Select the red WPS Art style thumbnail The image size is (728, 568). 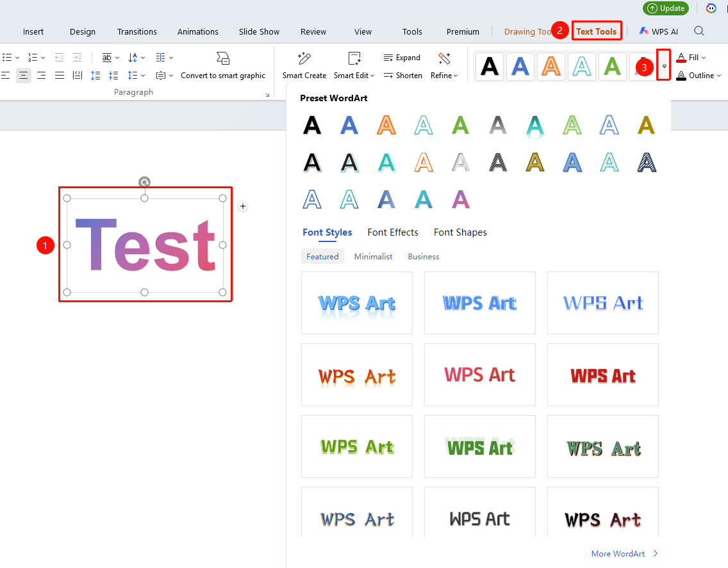click(x=602, y=375)
